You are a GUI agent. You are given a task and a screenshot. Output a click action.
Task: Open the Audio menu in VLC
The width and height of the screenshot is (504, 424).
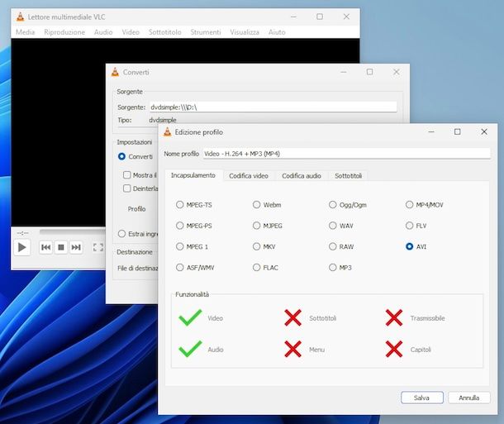(x=103, y=32)
